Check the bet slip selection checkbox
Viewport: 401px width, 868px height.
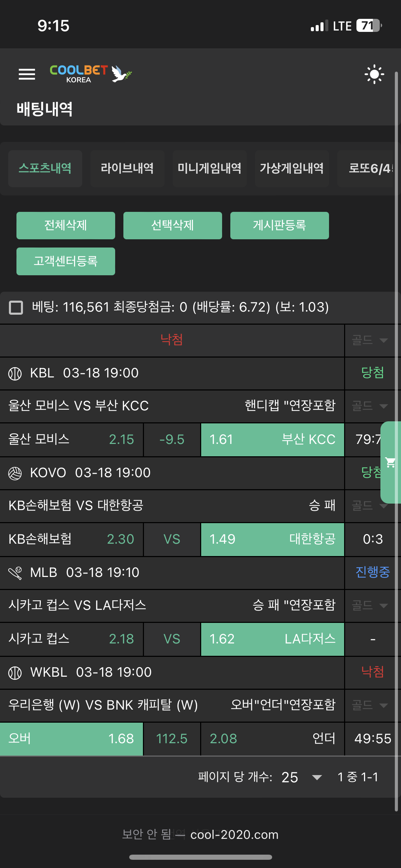16,308
